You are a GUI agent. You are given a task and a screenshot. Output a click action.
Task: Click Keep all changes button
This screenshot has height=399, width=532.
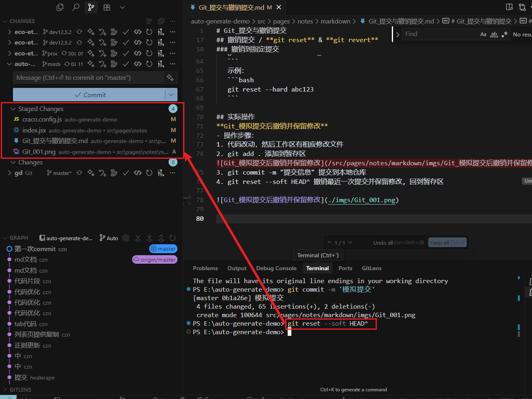[x=447, y=243]
